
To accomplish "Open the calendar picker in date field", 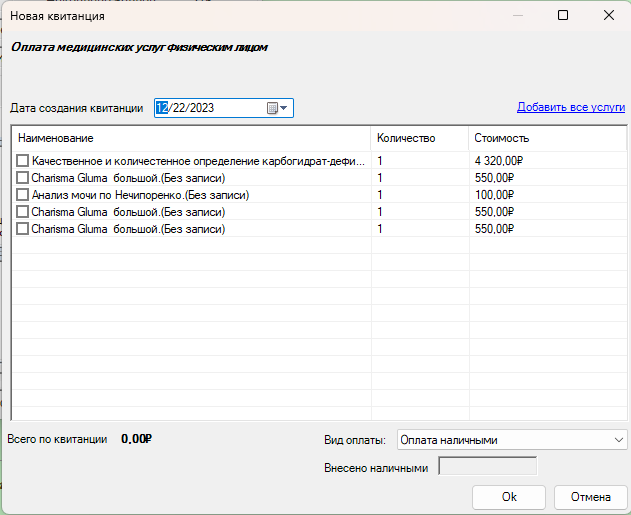I will [277, 108].
